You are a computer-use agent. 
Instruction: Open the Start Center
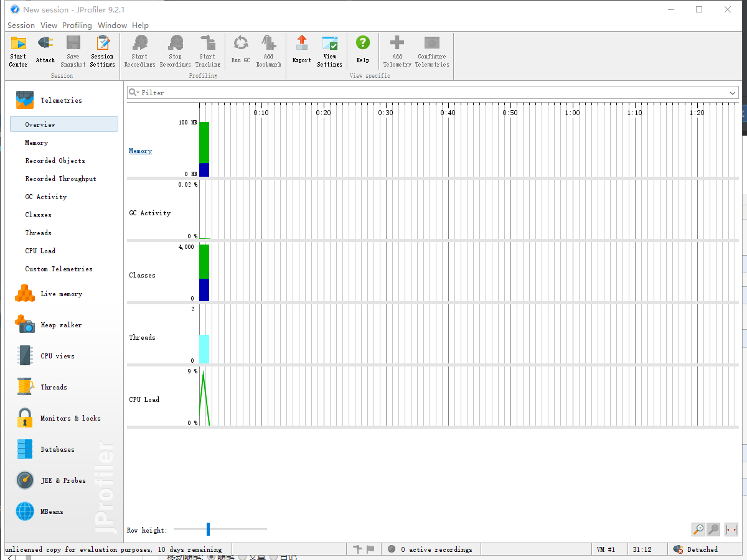[18, 51]
